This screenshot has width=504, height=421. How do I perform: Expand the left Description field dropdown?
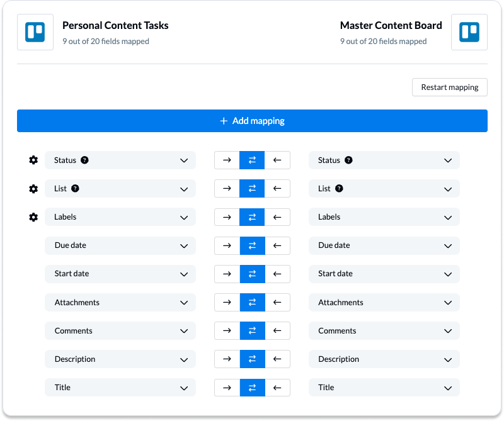(120, 359)
